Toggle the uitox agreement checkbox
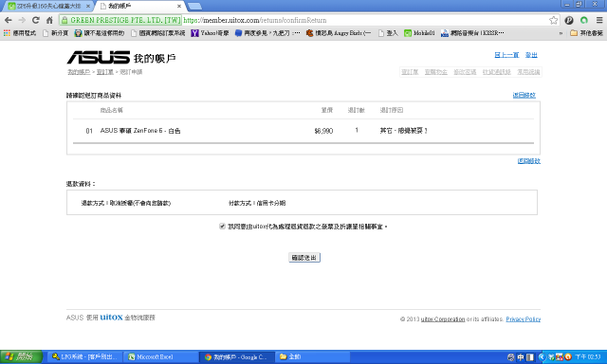 222,227
